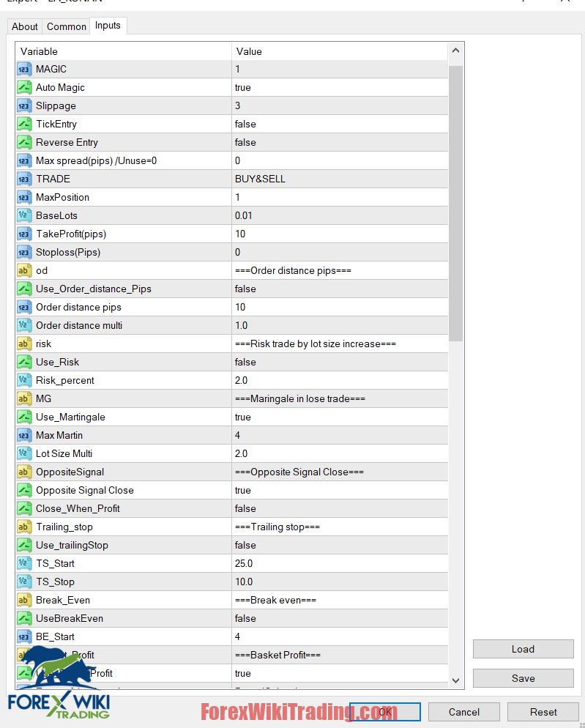This screenshot has width=585, height=728.
Task: Load a saved input set
Action: pos(523,649)
